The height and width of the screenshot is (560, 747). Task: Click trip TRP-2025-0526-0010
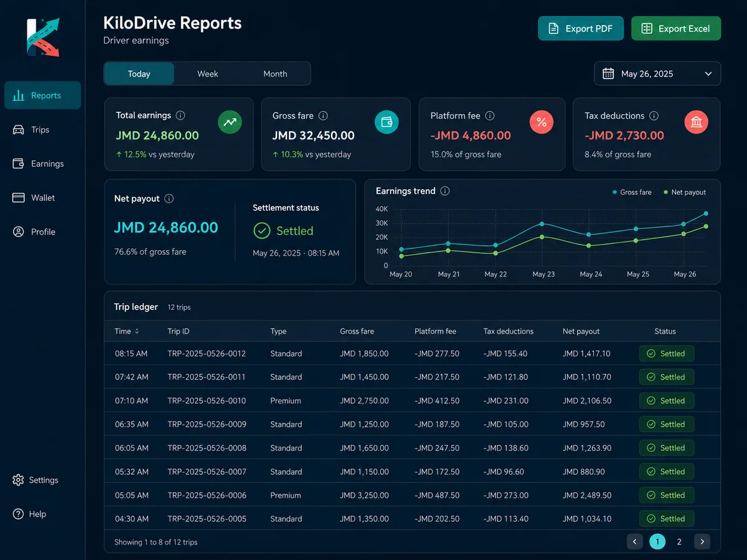coord(207,401)
